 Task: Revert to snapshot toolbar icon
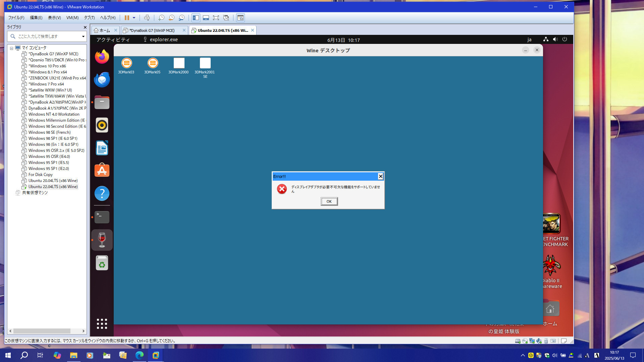click(171, 18)
